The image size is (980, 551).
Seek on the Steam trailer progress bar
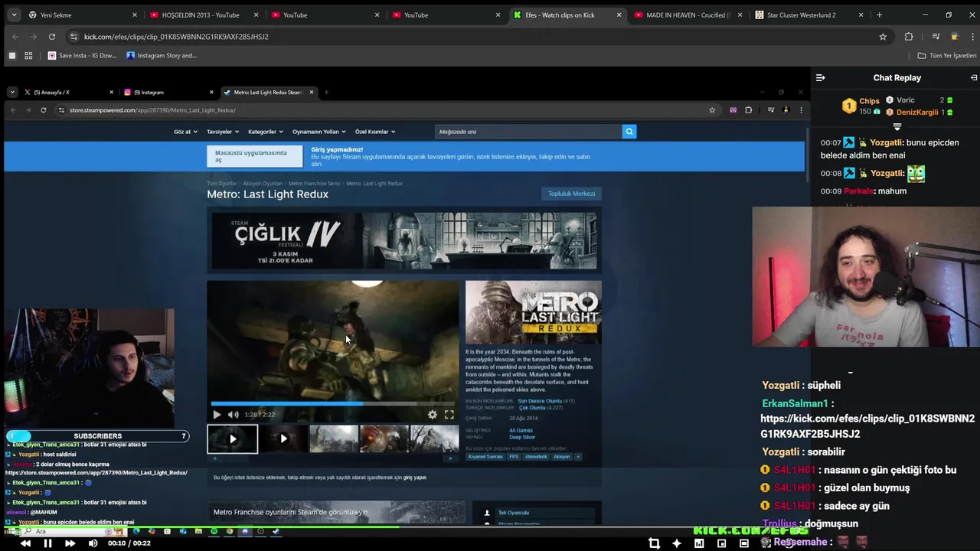[x=333, y=403]
